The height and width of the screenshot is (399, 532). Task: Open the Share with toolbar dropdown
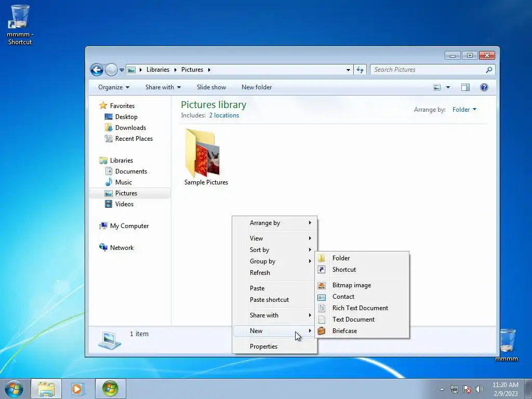(x=163, y=87)
